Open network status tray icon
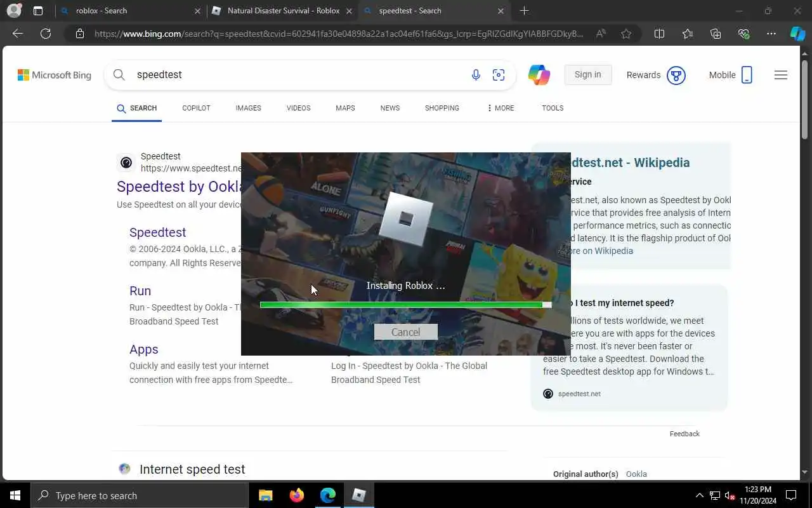 715,495
